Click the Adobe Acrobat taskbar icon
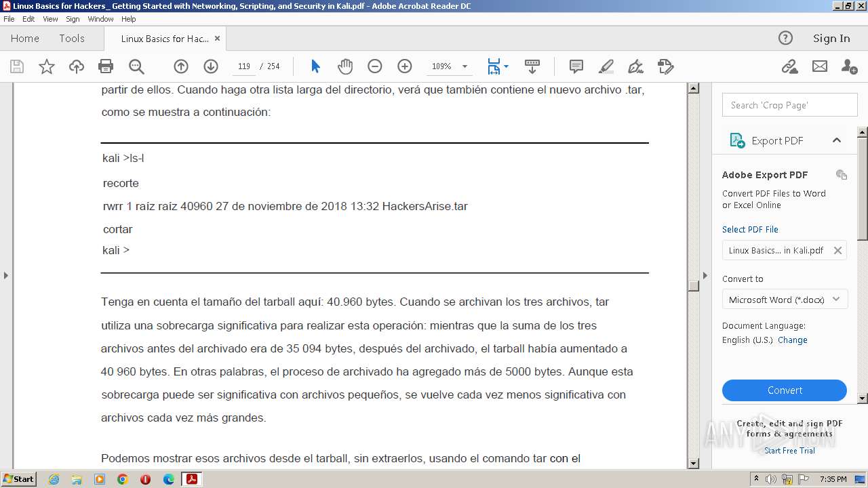 [x=192, y=479]
